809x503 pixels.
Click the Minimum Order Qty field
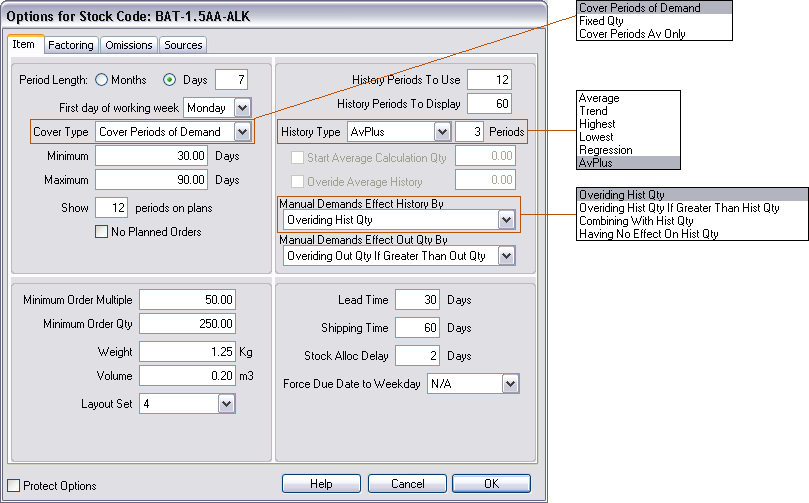[x=187, y=324]
